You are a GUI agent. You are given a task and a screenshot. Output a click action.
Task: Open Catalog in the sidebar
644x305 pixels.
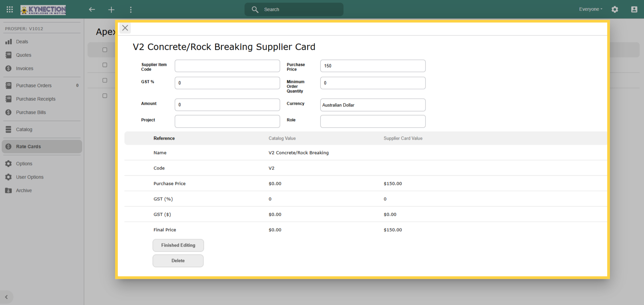42,129
